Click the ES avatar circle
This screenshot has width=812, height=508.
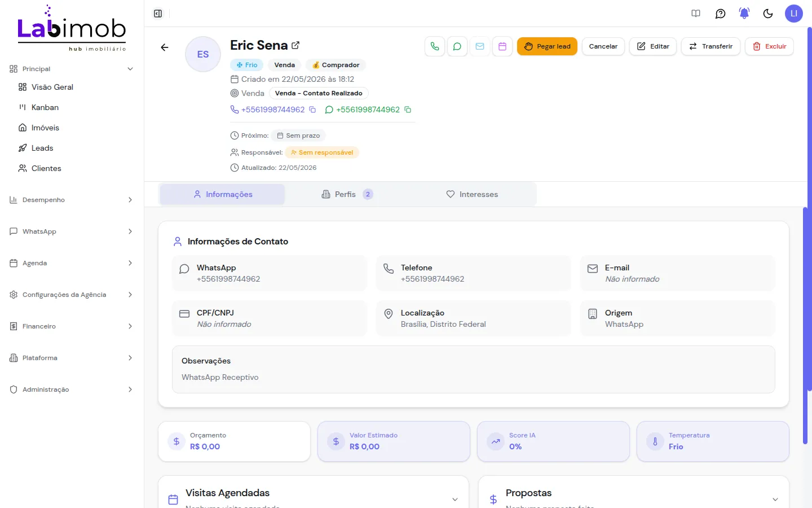203,54
